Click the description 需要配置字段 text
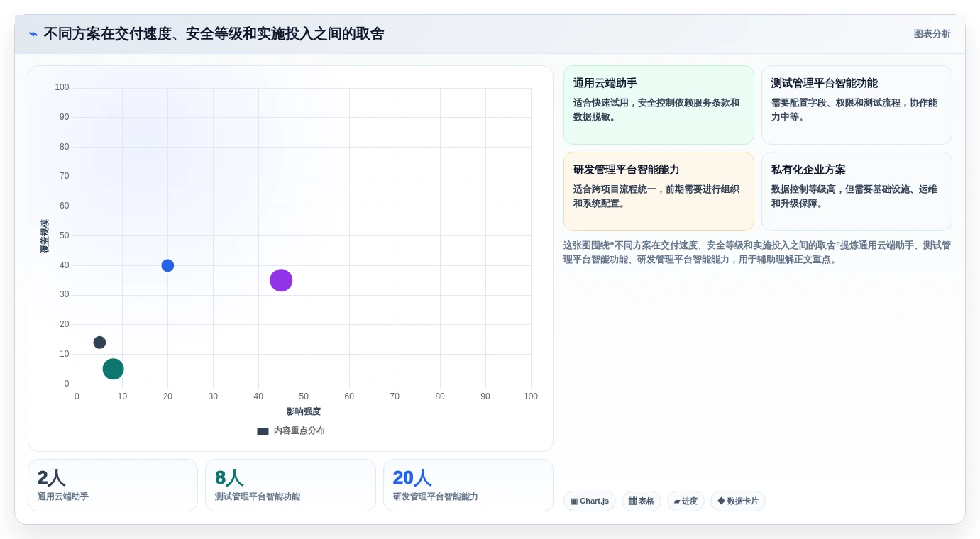980x539 pixels. pyautogui.click(x=854, y=110)
